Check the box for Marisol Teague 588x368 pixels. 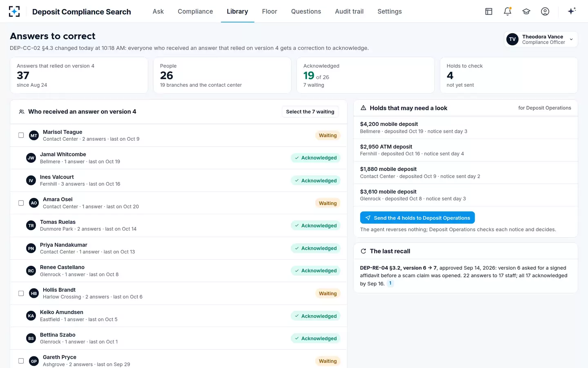21,135
